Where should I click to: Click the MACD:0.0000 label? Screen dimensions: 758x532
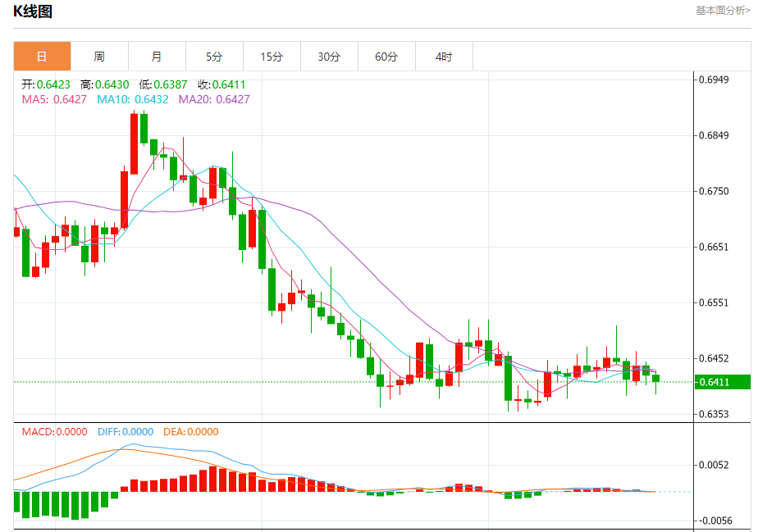55,432
